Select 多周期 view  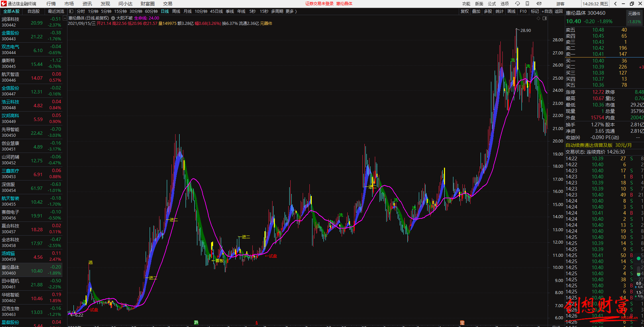[x=277, y=11]
